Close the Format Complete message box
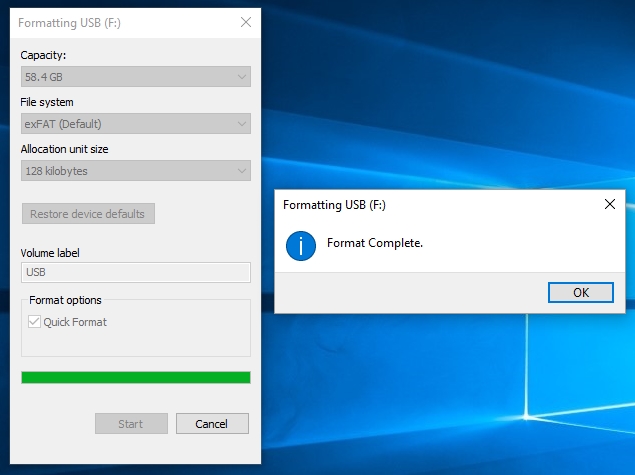This screenshot has height=475, width=635. point(609,204)
